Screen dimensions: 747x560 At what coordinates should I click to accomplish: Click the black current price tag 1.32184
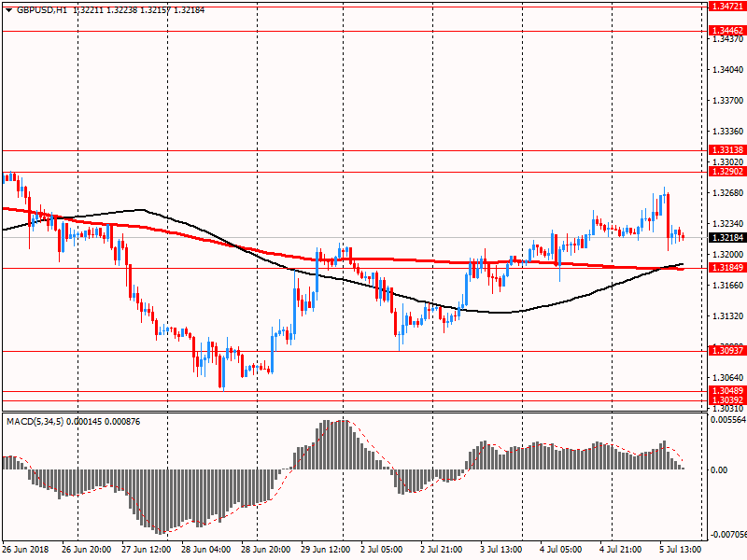click(x=727, y=237)
